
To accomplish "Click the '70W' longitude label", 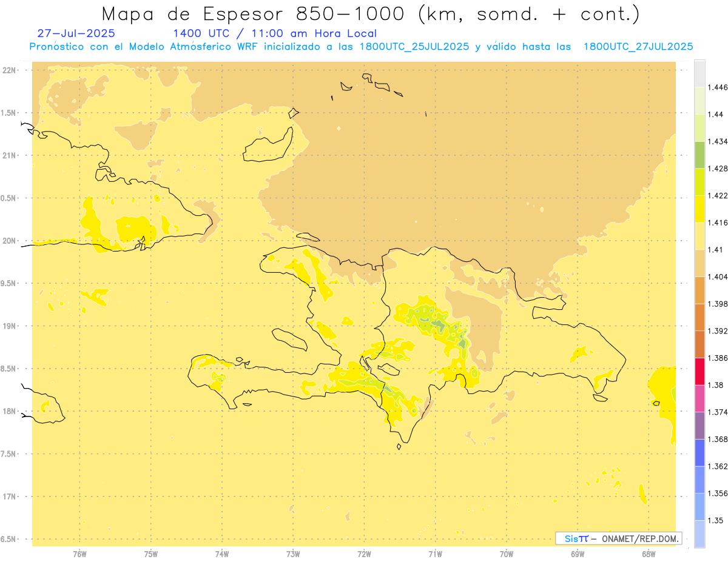I will pos(507,554).
